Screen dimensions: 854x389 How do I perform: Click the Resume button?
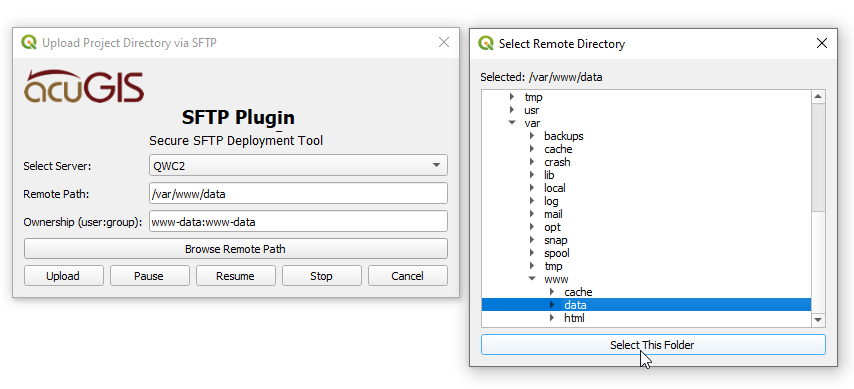pos(235,276)
